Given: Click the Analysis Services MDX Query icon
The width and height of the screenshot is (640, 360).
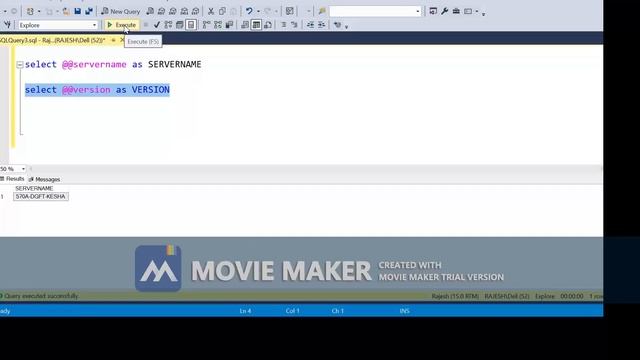Looking at the screenshot, I should [x=162, y=11].
